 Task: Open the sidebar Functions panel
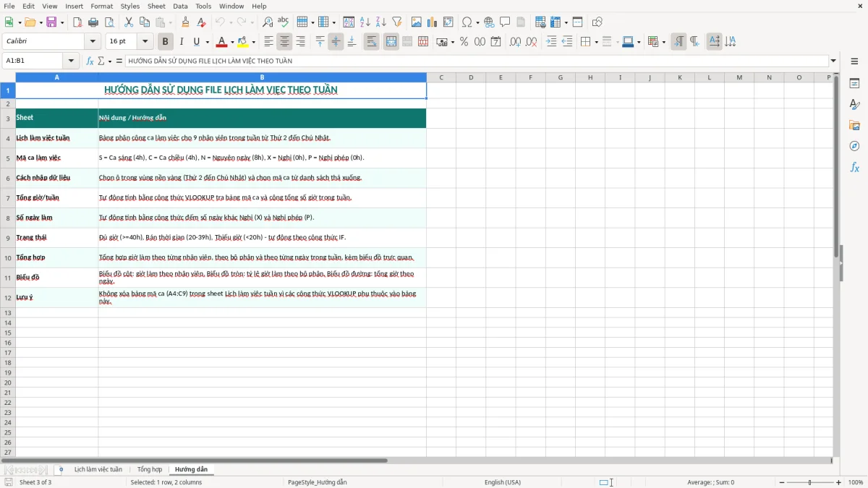[854, 167]
